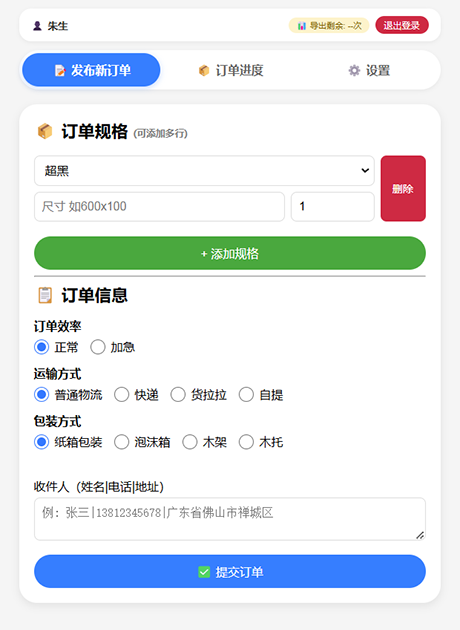Viewport: 460px width, 630px height.
Task: Click the textarea resize handle corner
Action: click(x=420, y=535)
